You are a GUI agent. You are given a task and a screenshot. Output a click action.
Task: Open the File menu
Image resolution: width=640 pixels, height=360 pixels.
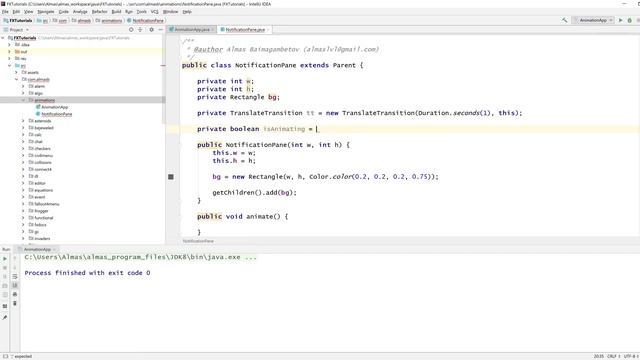point(5,12)
